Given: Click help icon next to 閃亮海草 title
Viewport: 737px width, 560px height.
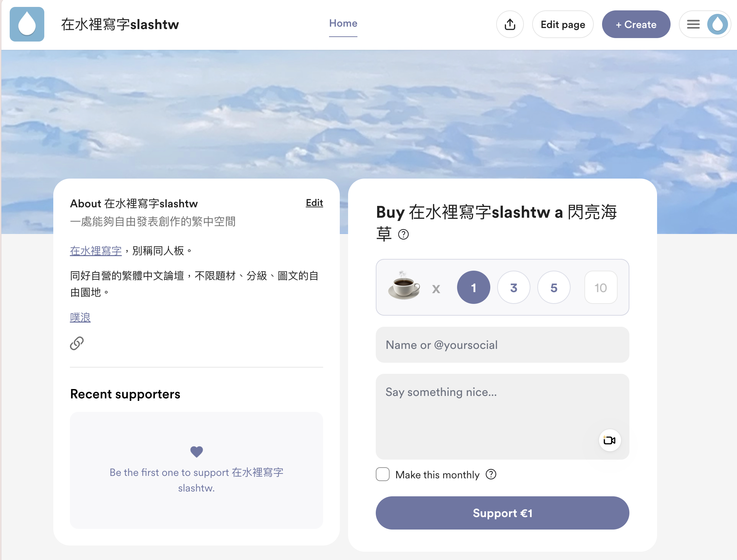Looking at the screenshot, I should (403, 234).
